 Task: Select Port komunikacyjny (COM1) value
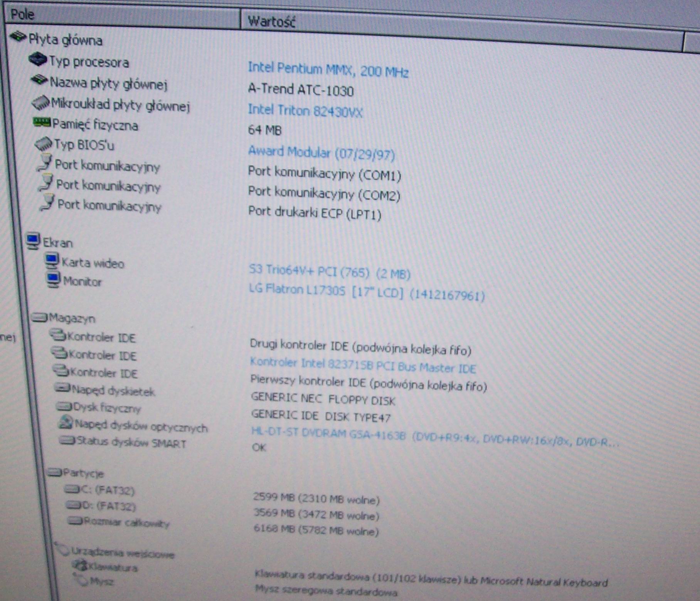click(x=324, y=174)
